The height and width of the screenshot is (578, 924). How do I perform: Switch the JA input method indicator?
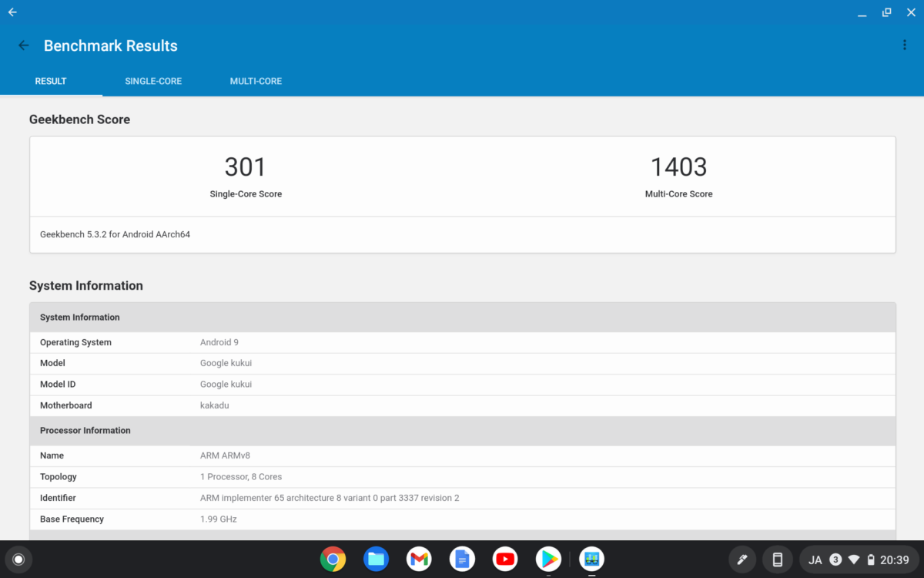[x=815, y=560]
